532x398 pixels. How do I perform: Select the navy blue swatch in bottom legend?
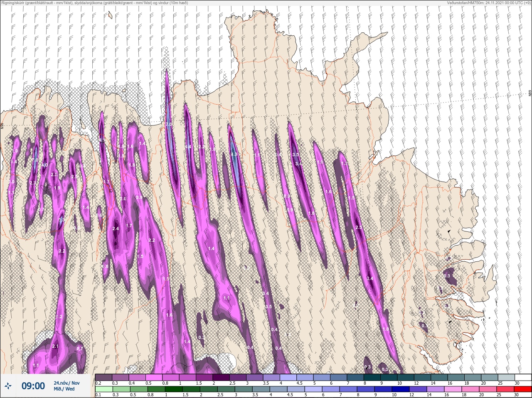pos(400,389)
